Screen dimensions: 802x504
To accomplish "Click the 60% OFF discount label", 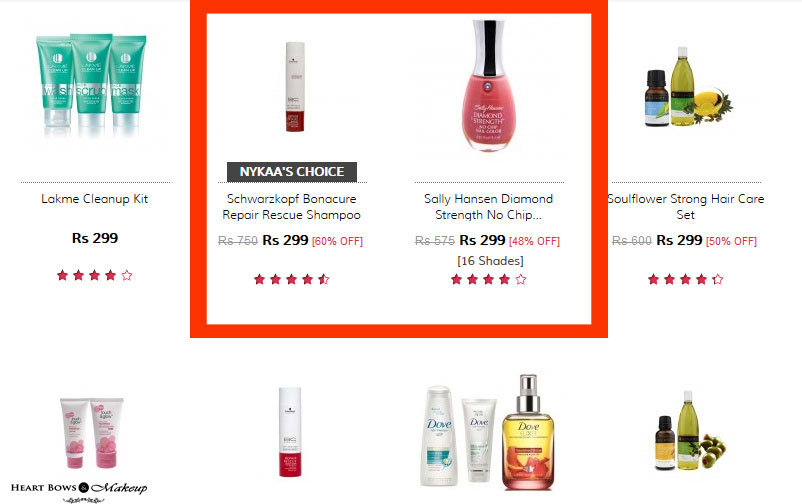I will tap(338, 241).
